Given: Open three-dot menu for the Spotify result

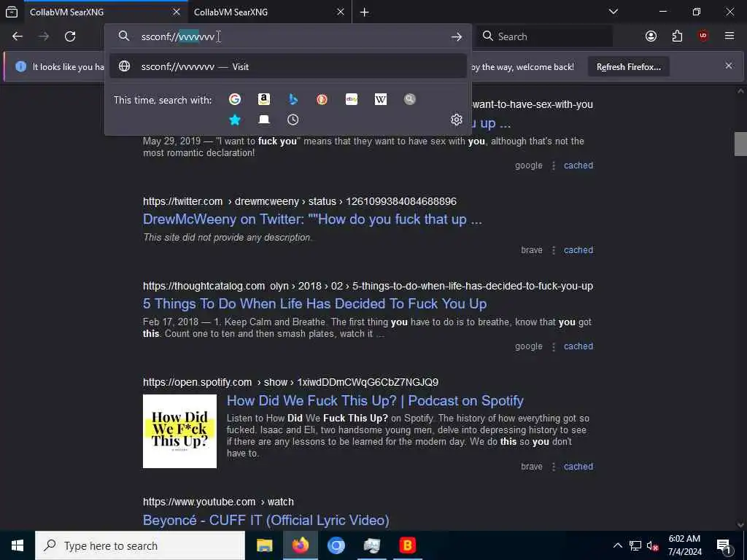Looking at the screenshot, I should [554, 466].
